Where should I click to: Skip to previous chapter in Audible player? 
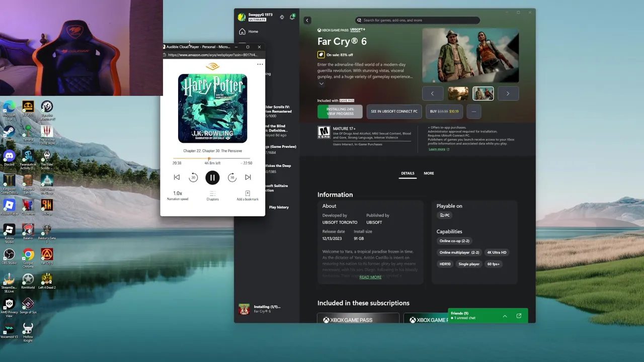(177, 177)
